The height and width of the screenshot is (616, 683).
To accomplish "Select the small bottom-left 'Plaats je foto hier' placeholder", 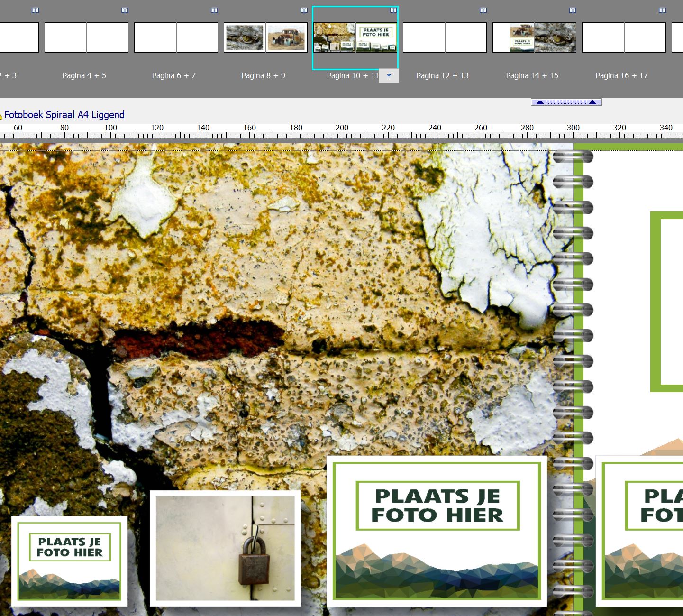I will point(69,561).
